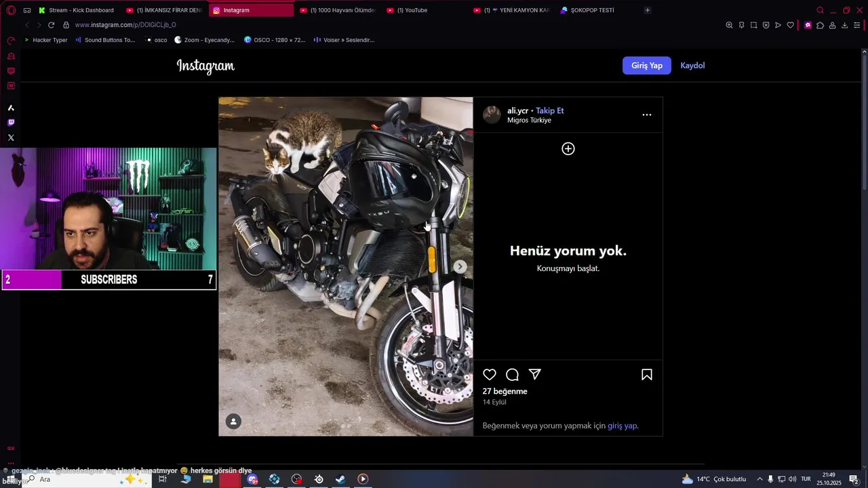The width and height of the screenshot is (868, 488).
Task: Share the post with the paper plane icon
Action: 535,374
